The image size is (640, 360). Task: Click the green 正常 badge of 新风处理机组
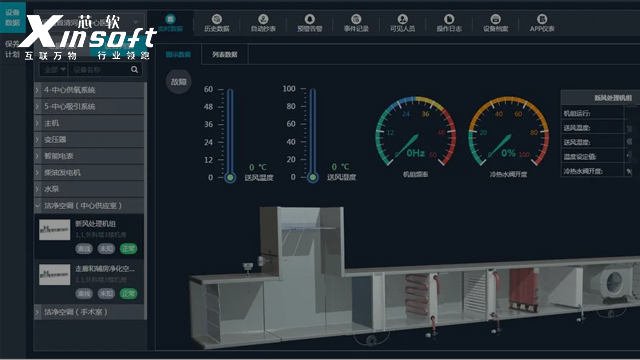[128, 249]
